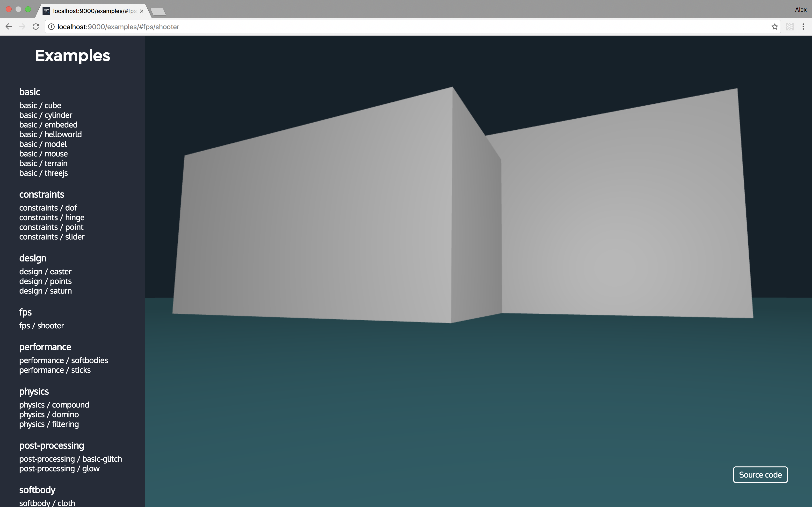Open Chrome three-dot menu
The width and height of the screenshot is (812, 507).
(x=803, y=27)
